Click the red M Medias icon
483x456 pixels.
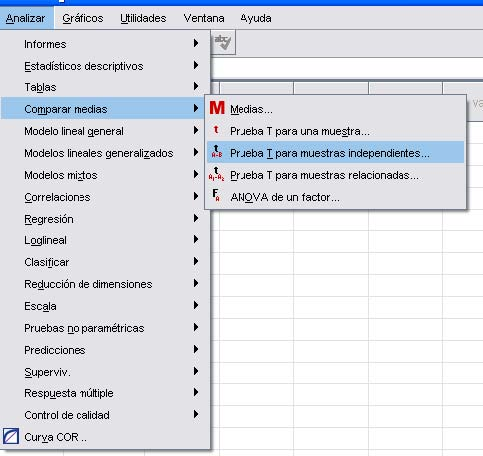click(x=217, y=108)
